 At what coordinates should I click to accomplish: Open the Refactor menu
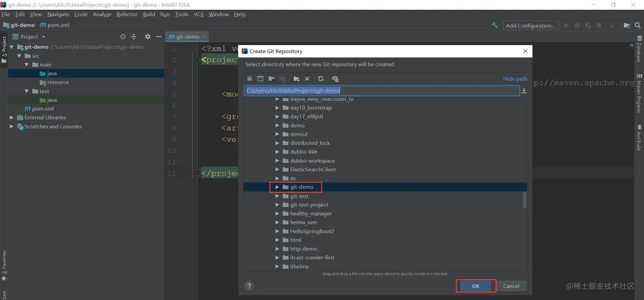127,14
